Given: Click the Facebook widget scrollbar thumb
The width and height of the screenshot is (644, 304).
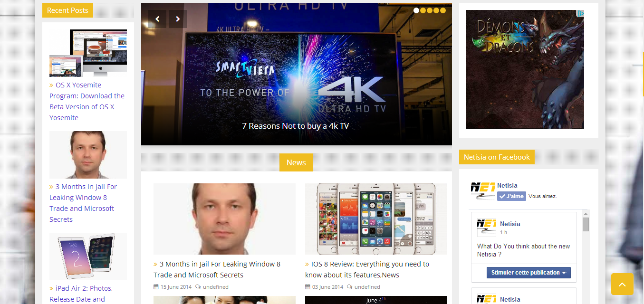Looking at the screenshot, I should click(586, 224).
